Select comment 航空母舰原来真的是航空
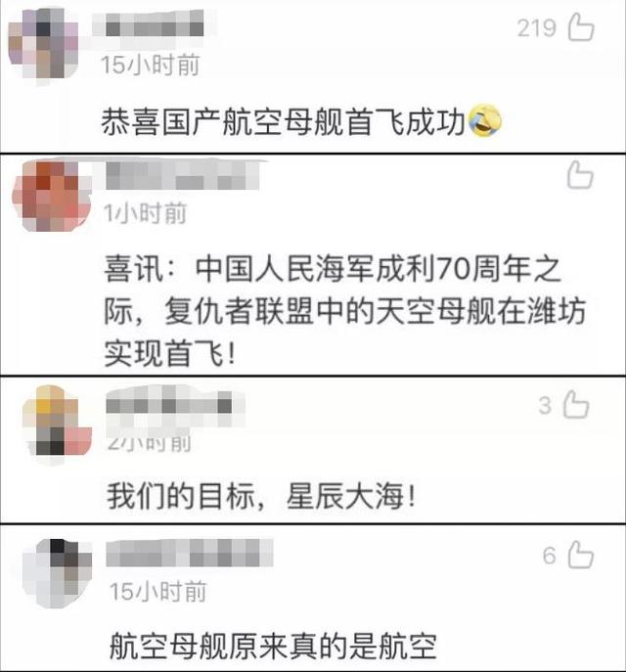This screenshot has width=626, height=672. click(x=273, y=646)
